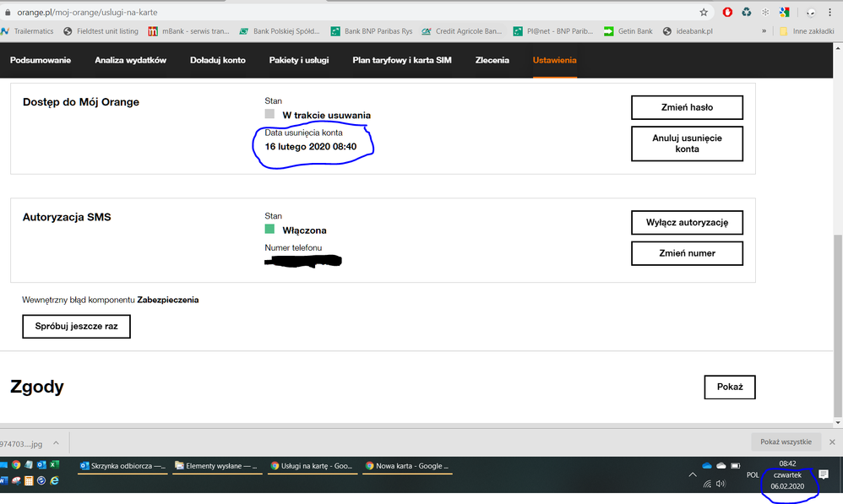The height and width of the screenshot is (504, 843).
Task: Open the Pakiety i usługi tab
Action: pyautogui.click(x=299, y=61)
